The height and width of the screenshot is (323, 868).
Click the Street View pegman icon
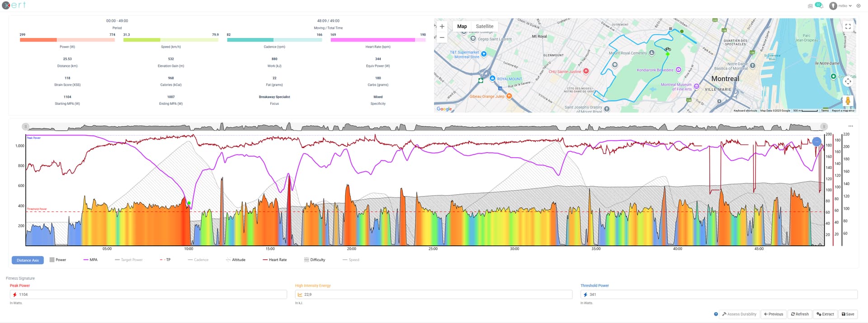tap(848, 101)
